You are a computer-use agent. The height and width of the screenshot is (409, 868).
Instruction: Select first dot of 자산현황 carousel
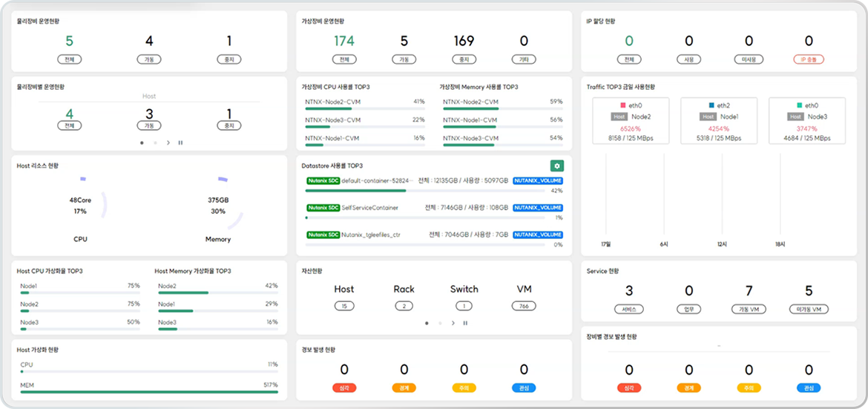pos(427,323)
